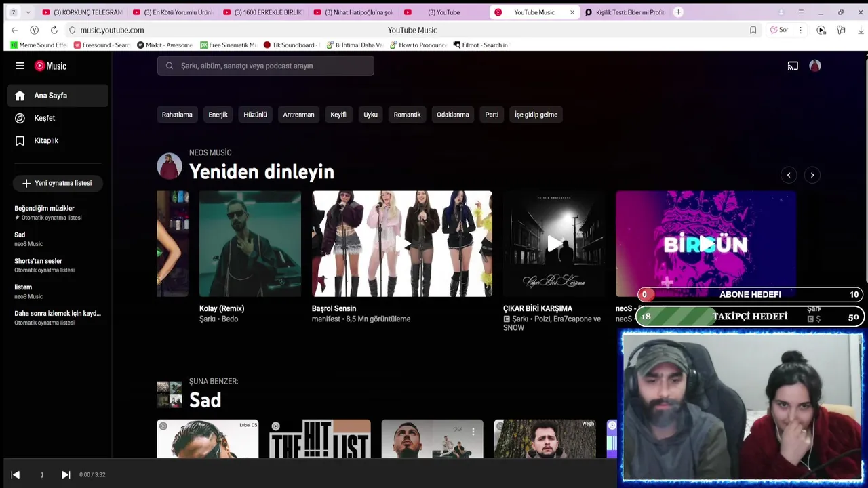Select the İşe gidip gelme chip

tap(536, 115)
